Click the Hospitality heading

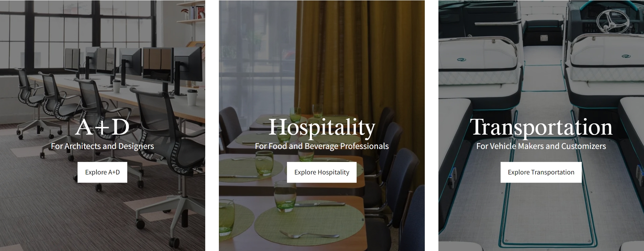click(322, 128)
